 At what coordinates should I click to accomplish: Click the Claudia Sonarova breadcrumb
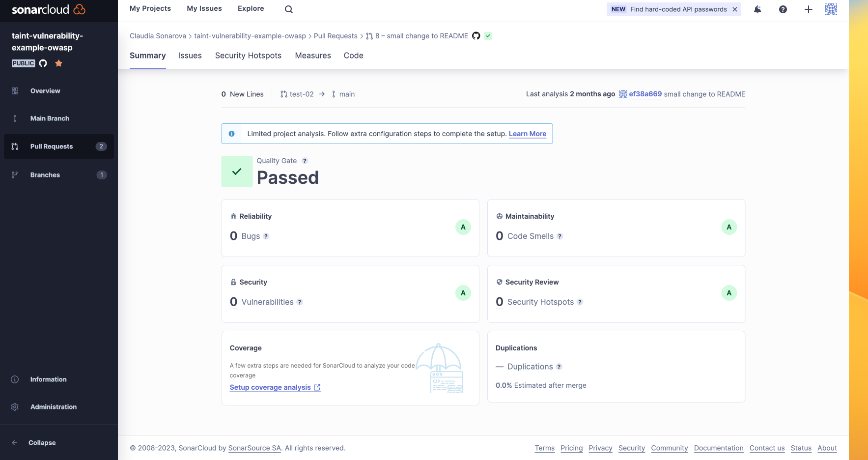[x=158, y=36]
